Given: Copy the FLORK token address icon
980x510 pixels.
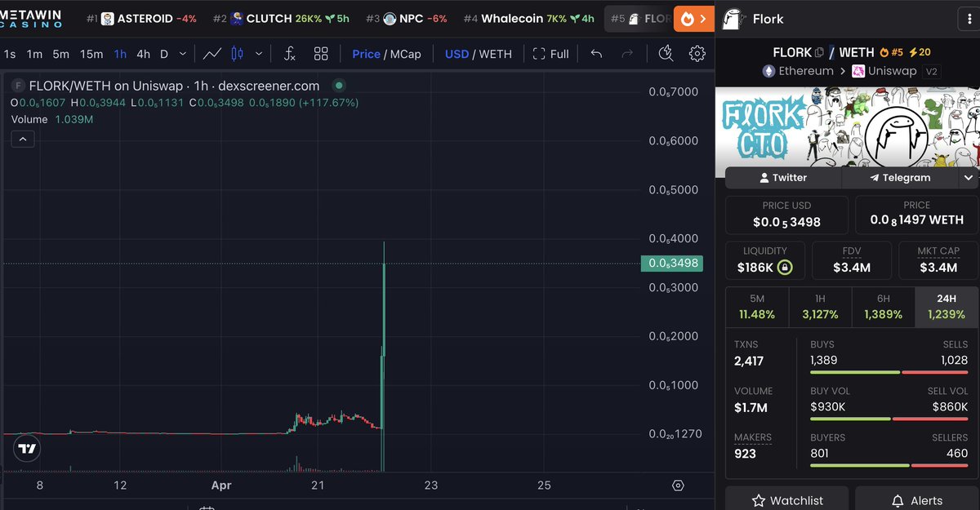Looking at the screenshot, I should (x=819, y=52).
